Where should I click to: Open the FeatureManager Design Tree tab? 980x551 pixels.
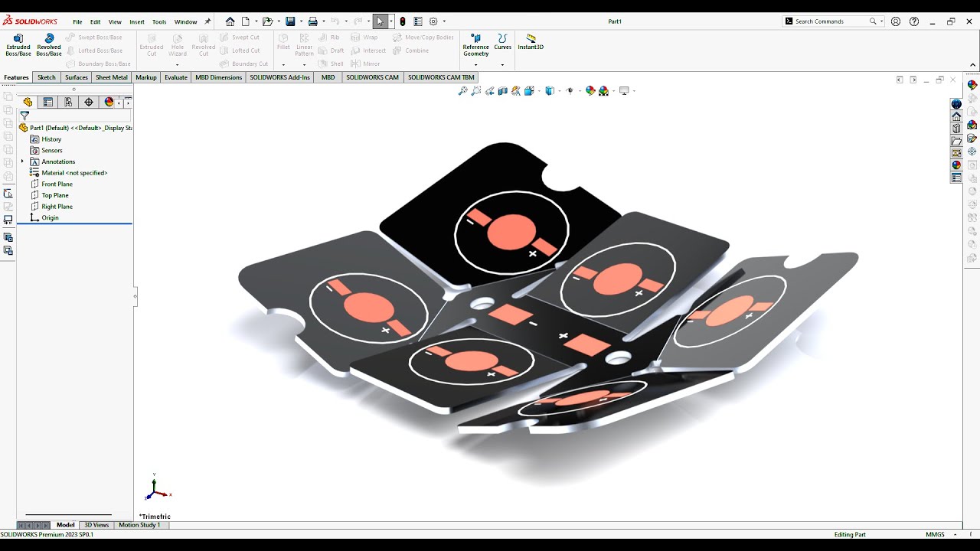click(x=28, y=102)
